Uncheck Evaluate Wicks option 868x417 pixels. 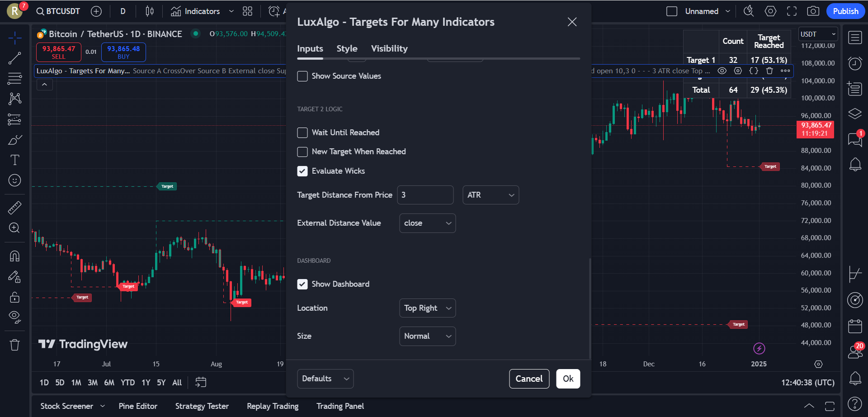302,171
